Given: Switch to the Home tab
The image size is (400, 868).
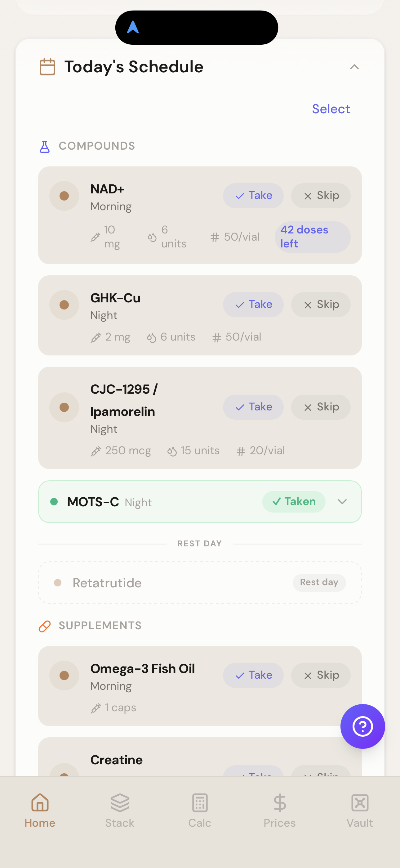Looking at the screenshot, I should pyautogui.click(x=40, y=809).
